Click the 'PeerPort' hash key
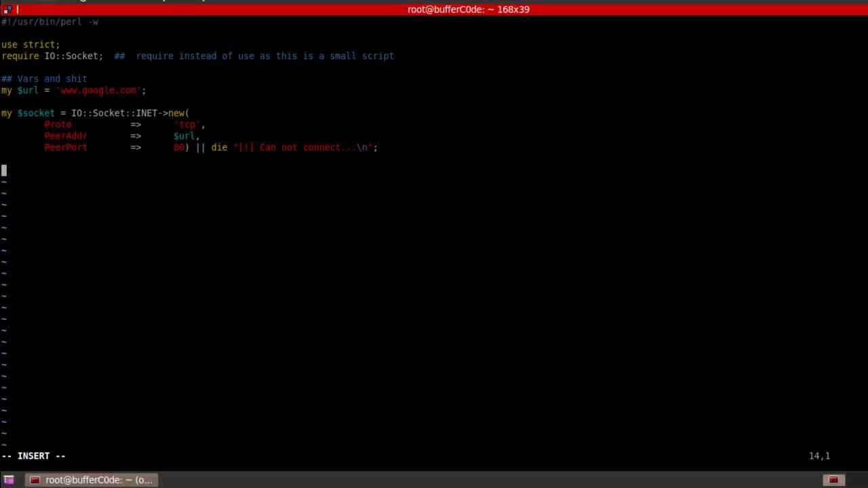This screenshot has height=488, width=868. pos(66,147)
